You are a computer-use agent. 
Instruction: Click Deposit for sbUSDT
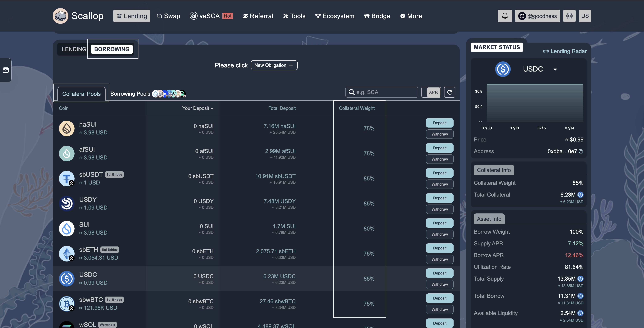439,173
